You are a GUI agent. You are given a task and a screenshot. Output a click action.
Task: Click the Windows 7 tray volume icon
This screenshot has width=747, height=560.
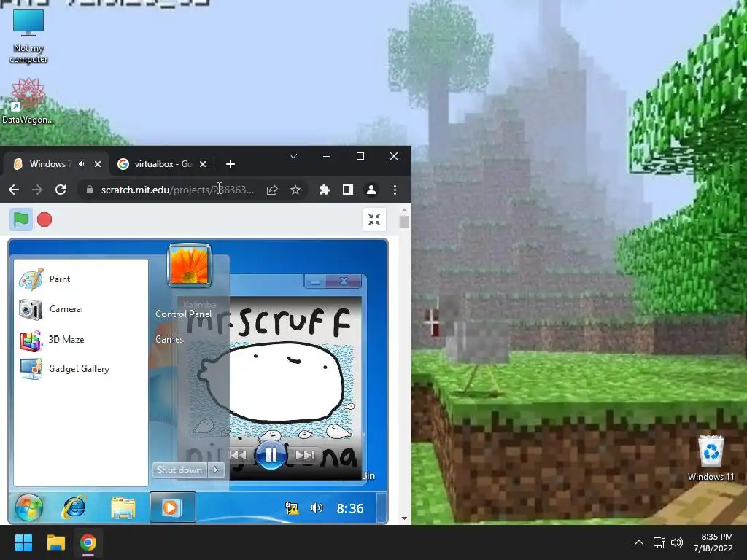tap(317, 508)
